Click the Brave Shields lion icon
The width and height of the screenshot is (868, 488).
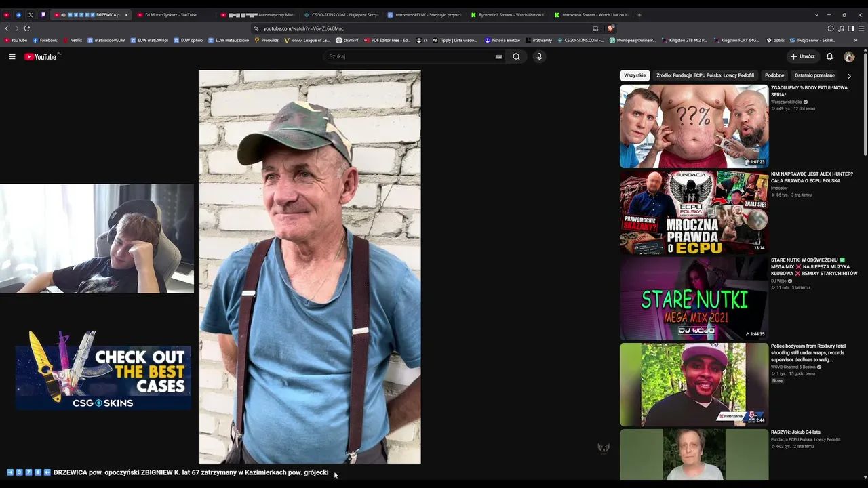[611, 28]
